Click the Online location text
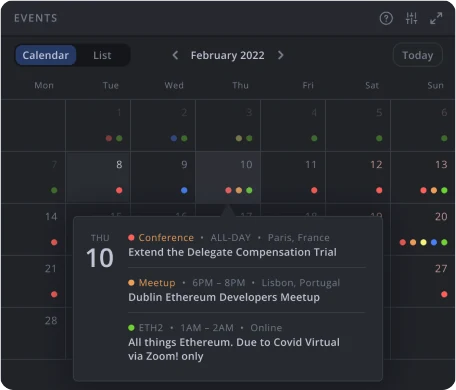The width and height of the screenshot is (456, 390). point(266,328)
